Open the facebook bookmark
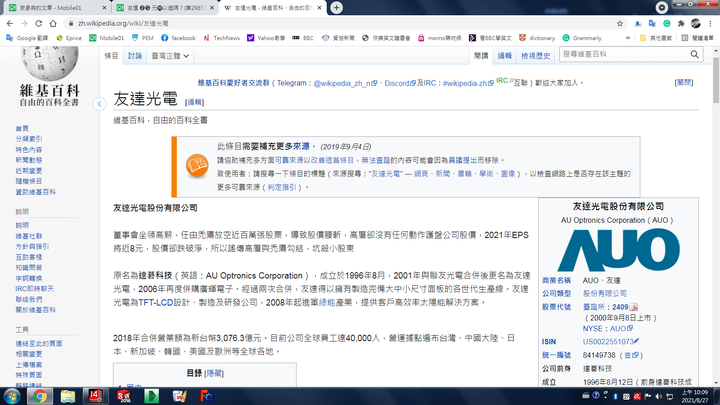This screenshot has height=405, width=720. pyautogui.click(x=178, y=38)
